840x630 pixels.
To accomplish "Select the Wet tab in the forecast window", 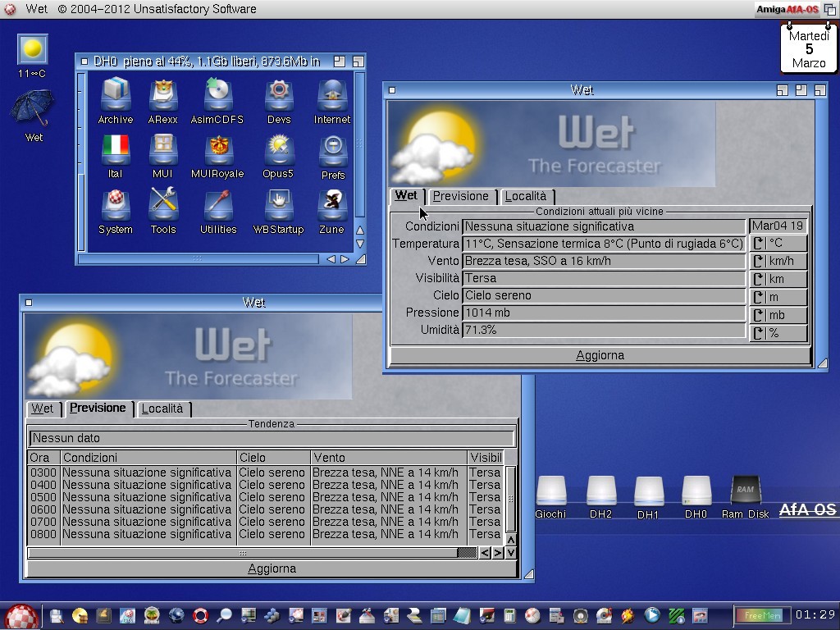I will [x=43, y=409].
